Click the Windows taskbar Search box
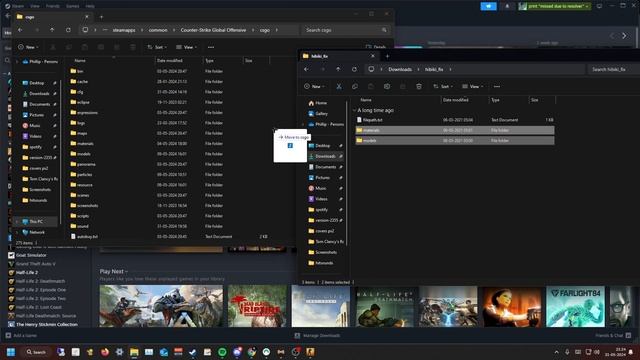640x360 pixels. pos(36,352)
